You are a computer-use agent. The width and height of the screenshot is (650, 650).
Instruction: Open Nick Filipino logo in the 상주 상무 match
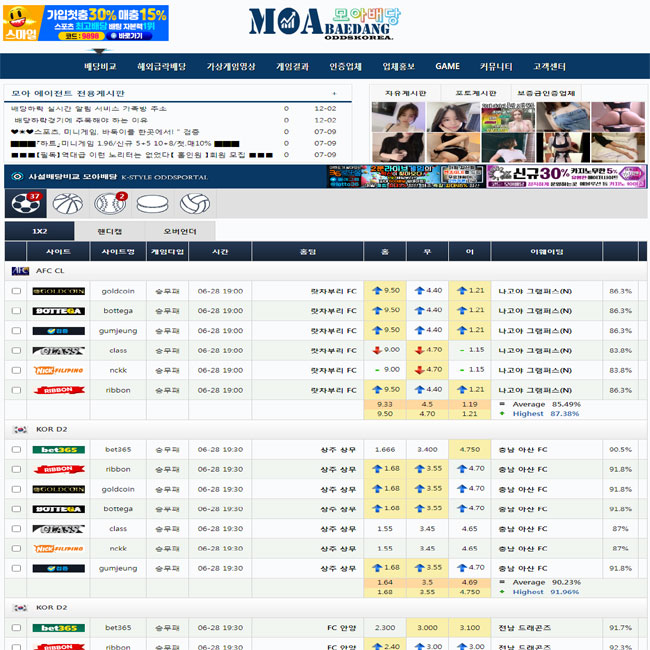point(58,548)
